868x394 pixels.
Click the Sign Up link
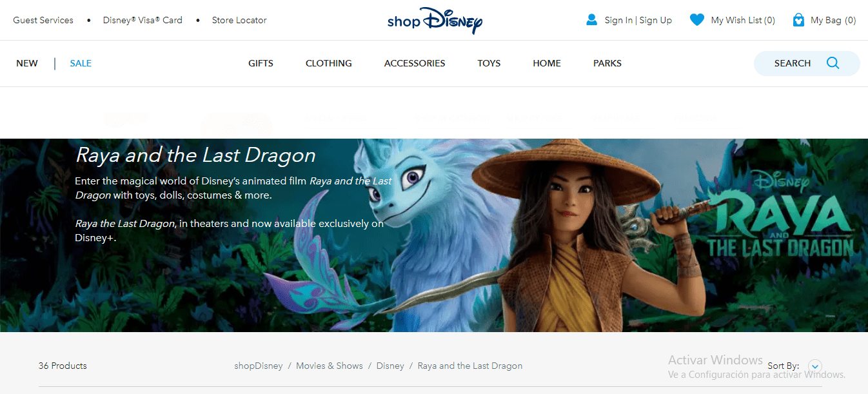[656, 20]
